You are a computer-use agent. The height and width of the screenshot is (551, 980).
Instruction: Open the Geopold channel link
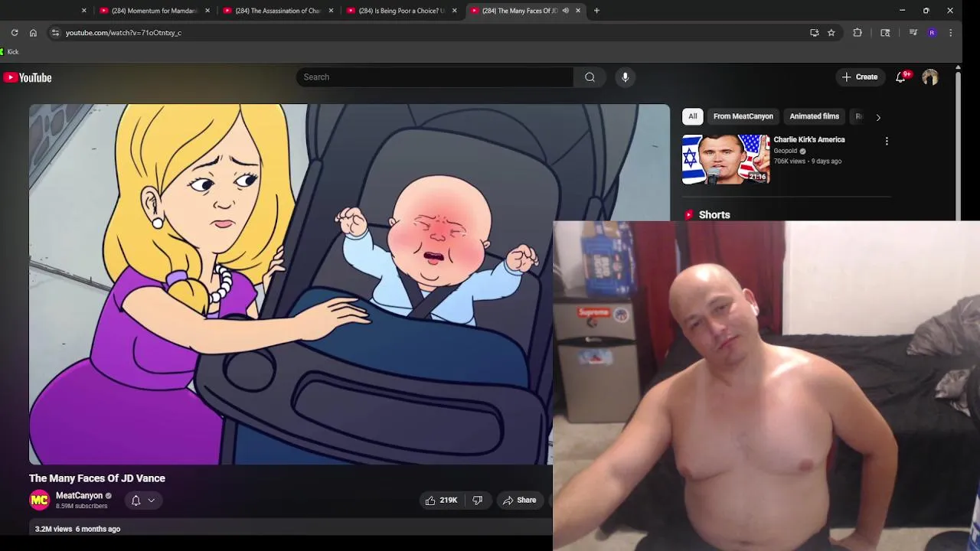786,151
